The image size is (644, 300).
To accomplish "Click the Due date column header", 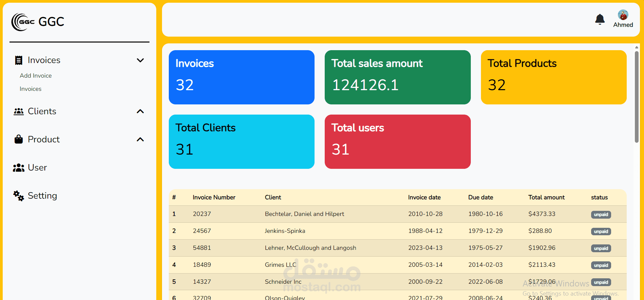I will pyautogui.click(x=481, y=197).
